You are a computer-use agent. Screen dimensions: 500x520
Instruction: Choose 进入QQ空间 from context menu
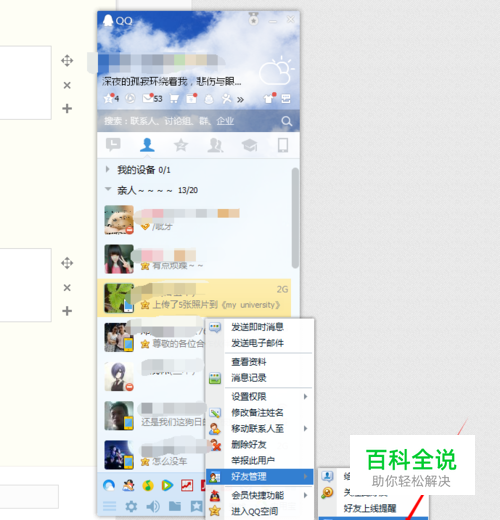point(255,511)
